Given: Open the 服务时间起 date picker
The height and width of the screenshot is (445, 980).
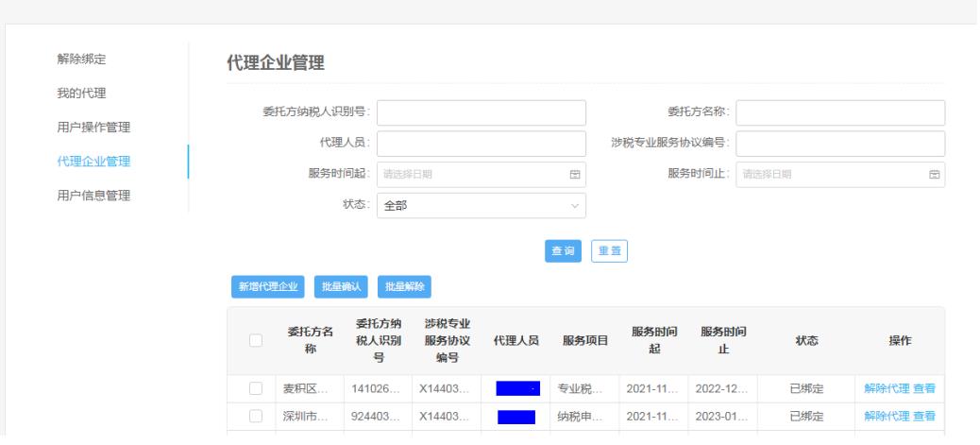Looking at the screenshot, I should [x=472, y=174].
